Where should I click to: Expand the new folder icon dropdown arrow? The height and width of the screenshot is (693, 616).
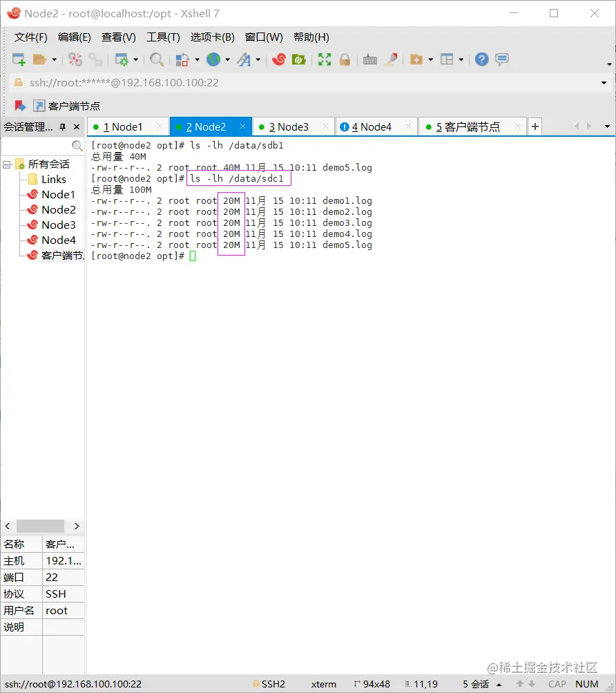pyautogui.click(x=430, y=59)
